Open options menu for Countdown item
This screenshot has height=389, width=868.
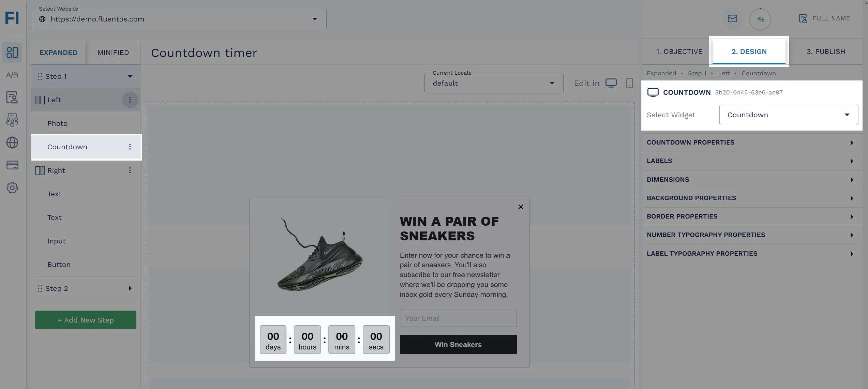point(130,147)
